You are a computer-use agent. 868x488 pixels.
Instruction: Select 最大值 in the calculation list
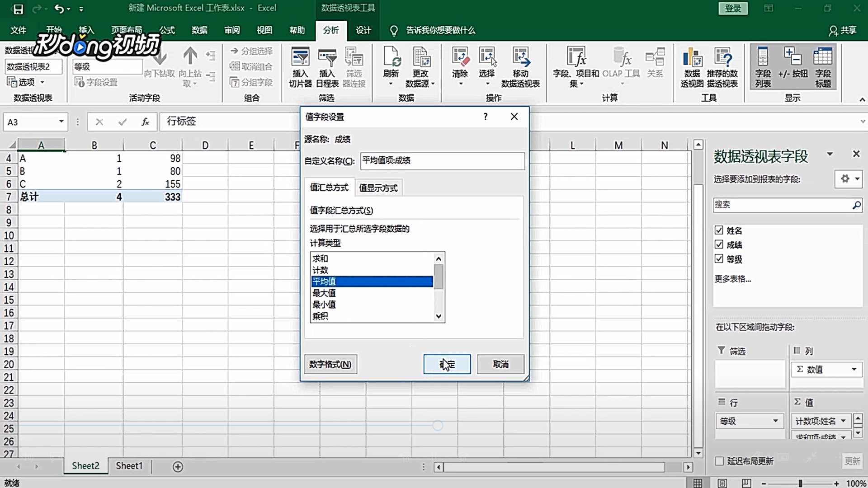pos(324,293)
